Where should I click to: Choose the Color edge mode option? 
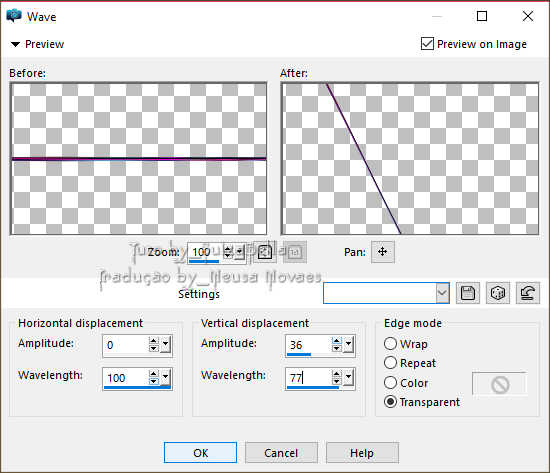(390, 382)
